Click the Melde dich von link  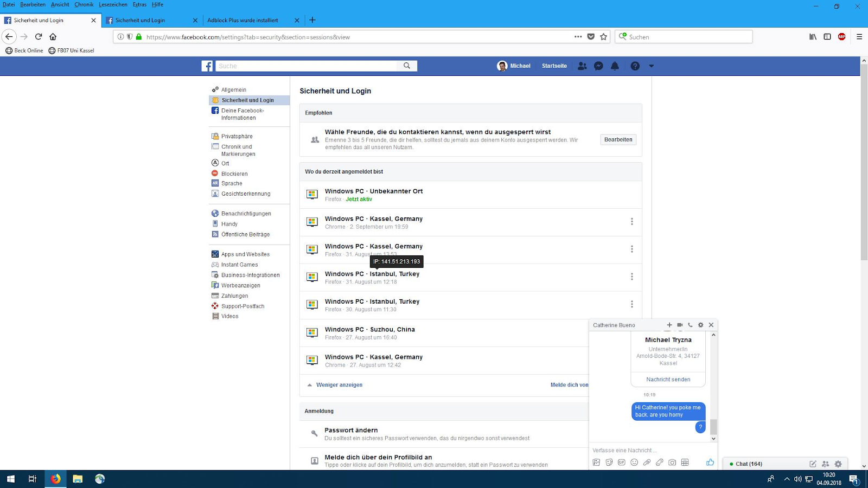point(569,385)
